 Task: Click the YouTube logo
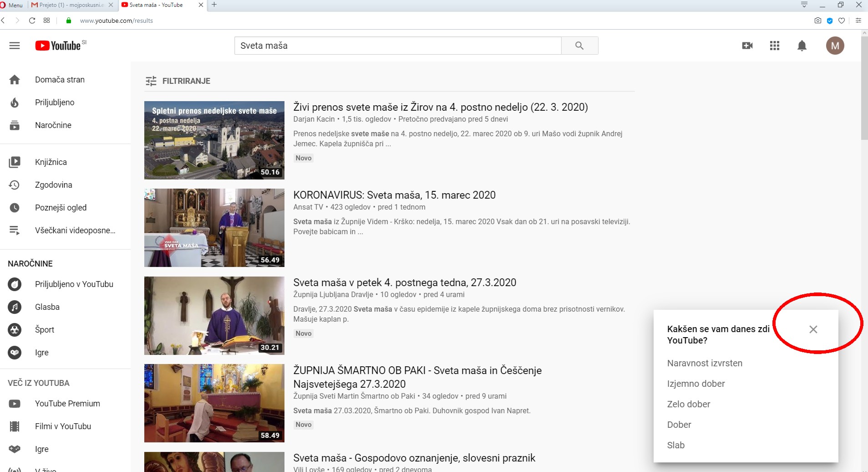tap(58, 46)
